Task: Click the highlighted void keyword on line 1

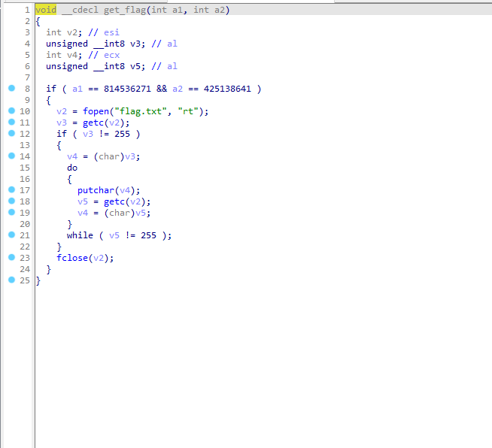Action: [x=46, y=10]
